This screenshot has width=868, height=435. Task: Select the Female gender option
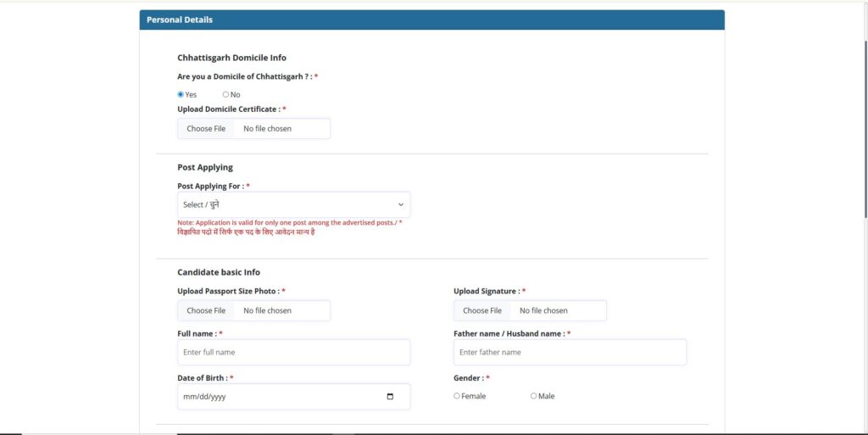click(x=457, y=396)
